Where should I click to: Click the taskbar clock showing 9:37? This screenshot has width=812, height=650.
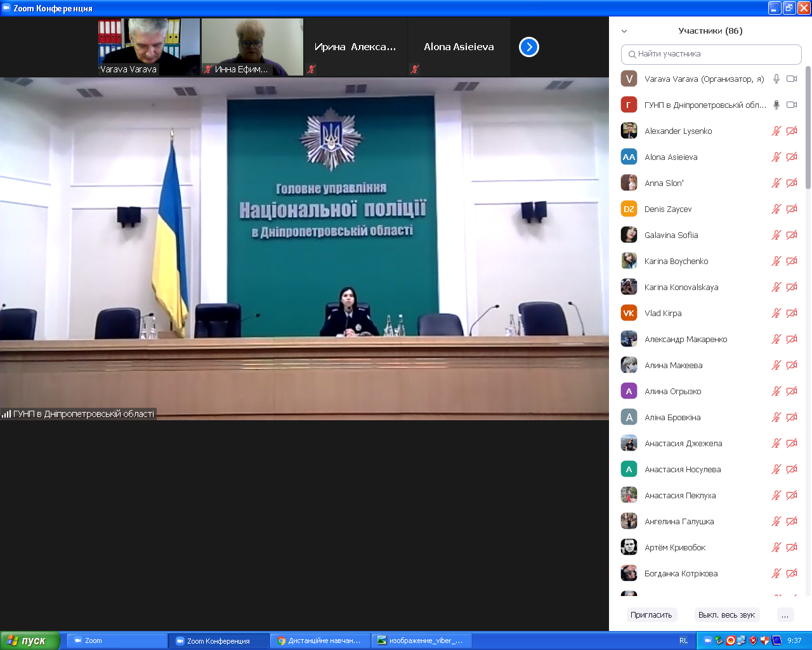coord(794,640)
